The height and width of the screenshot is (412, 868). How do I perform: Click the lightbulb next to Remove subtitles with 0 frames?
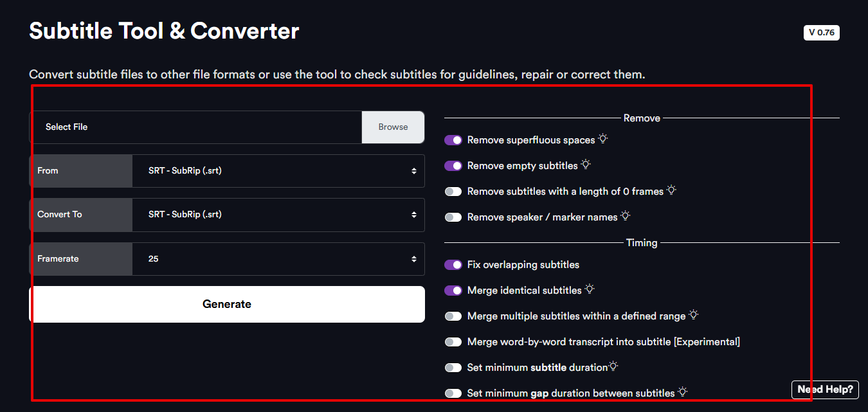672,190
